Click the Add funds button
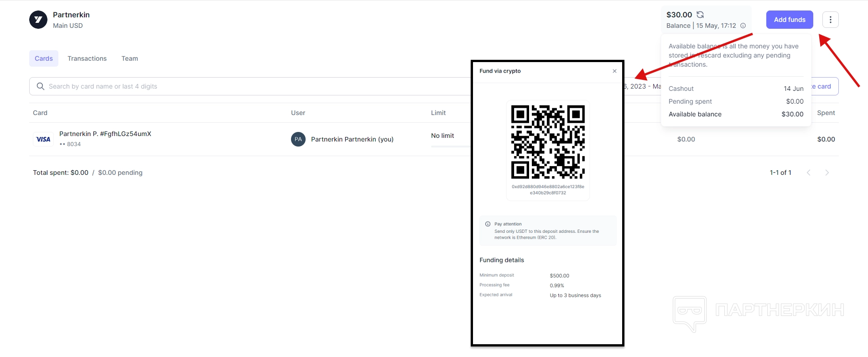 pos(790,20)
